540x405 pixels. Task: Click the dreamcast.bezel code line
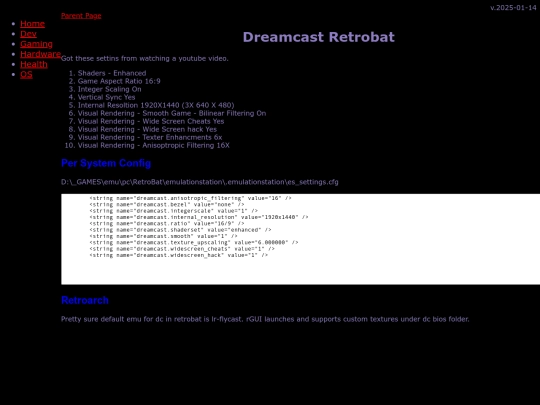tap(167, 205)
